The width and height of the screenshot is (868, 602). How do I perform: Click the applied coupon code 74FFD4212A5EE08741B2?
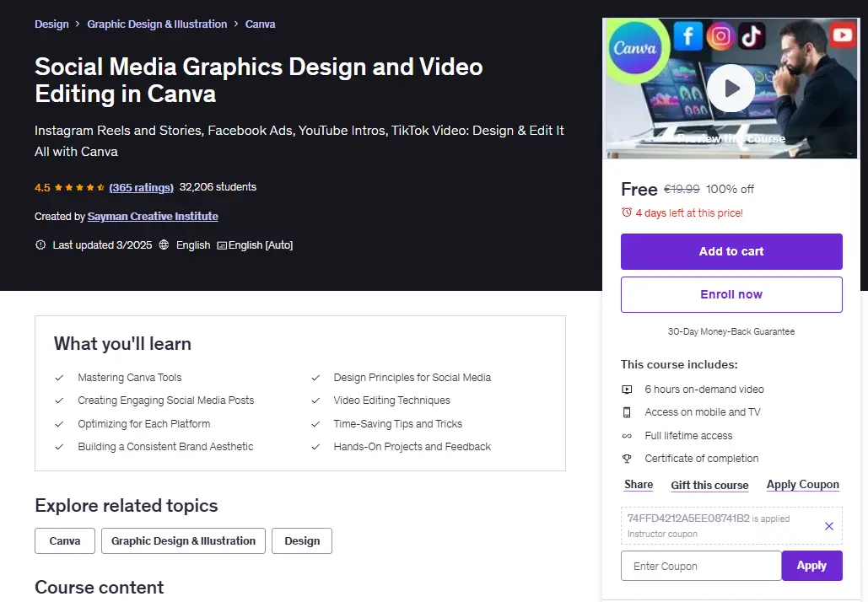[688, 519]
